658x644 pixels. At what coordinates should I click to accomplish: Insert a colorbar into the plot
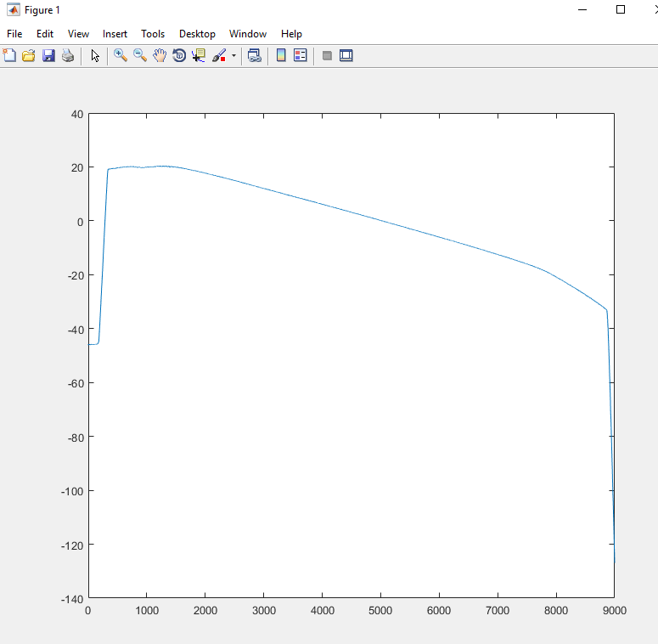[x=281, y=56]
